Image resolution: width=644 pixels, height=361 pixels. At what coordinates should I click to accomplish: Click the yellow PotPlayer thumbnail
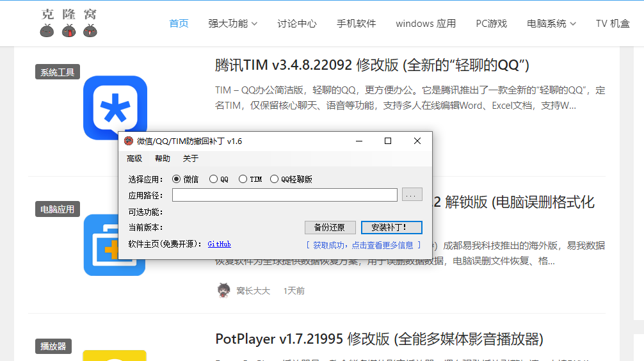[x=115, y=355]
